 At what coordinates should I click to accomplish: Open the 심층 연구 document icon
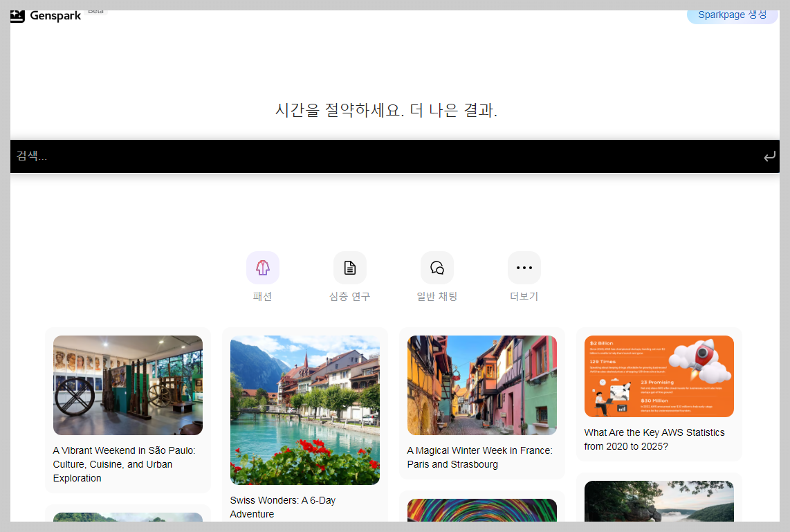pos(349,268)
